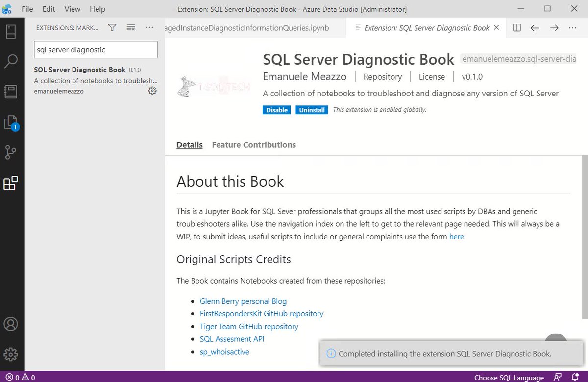Open the Search view icon
This screenshot has height=382, width=588.
click(11, 62)
